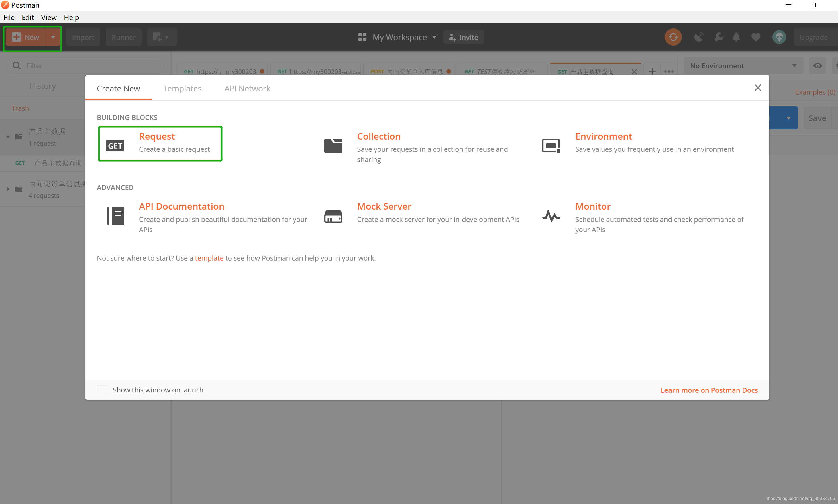Choose the Environment building block

tap(603, 136)
